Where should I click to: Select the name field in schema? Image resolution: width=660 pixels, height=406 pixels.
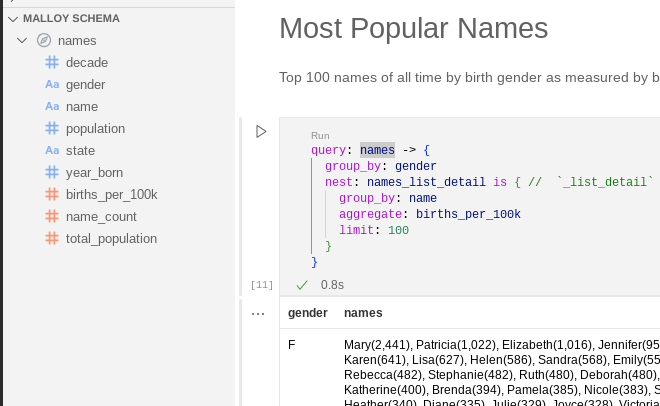[x=82, y=106]
